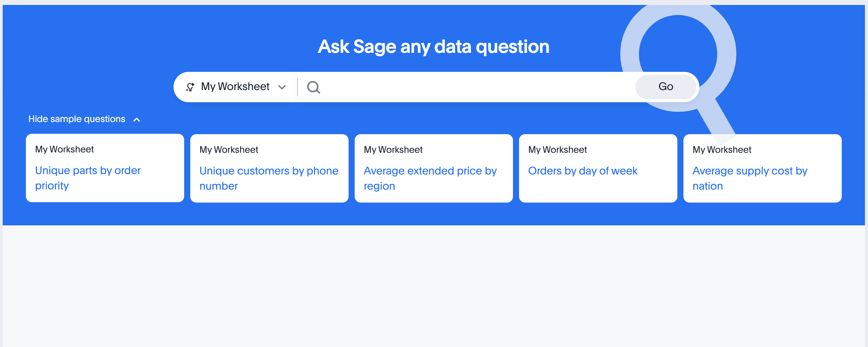Click the Hide sample questions link

pos(76,119)
